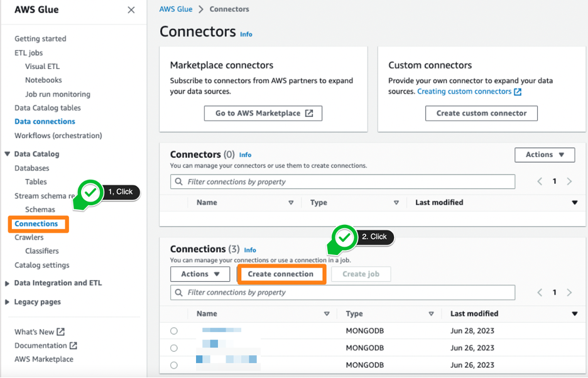
Task: Expand the Legacy pages section
Action: tap(7, 302)
